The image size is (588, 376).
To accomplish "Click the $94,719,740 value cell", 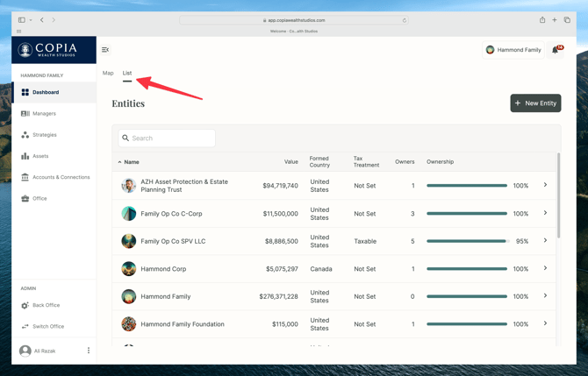I will tap(280, 186).
